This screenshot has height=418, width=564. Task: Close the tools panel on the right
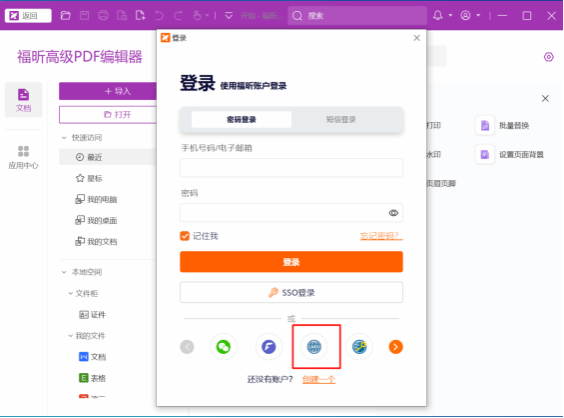coord(545,99)
